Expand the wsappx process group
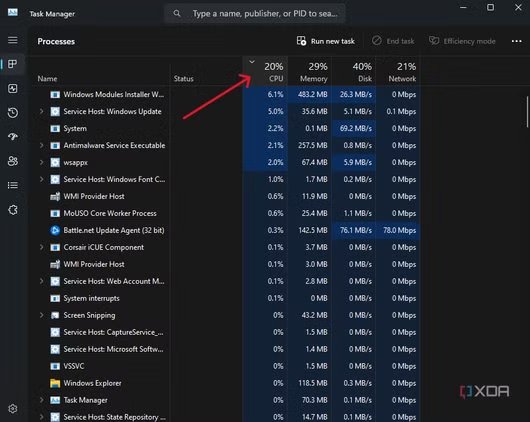Viewport: 530px width, 422px height. [x=41, y=162]
